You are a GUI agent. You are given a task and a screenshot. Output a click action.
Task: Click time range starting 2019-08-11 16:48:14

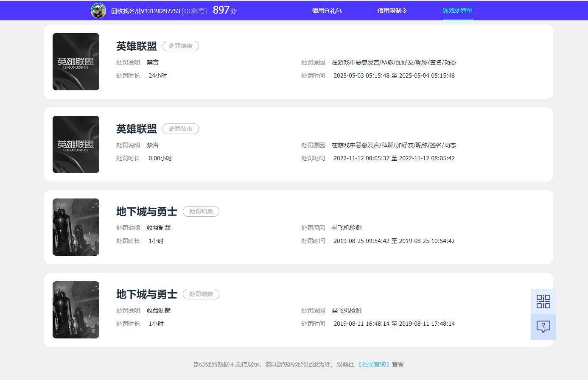pos(394,324)
